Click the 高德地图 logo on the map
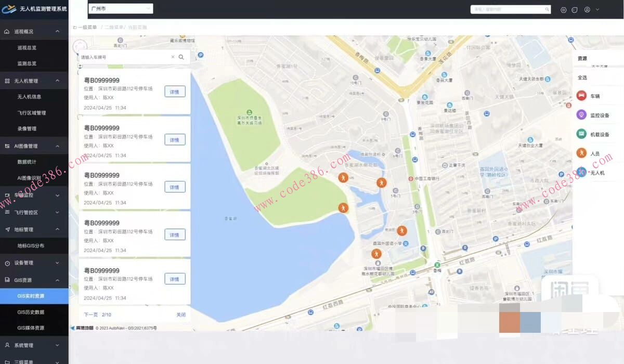This screenshot has width=624, height=364. tap(82, 328)
